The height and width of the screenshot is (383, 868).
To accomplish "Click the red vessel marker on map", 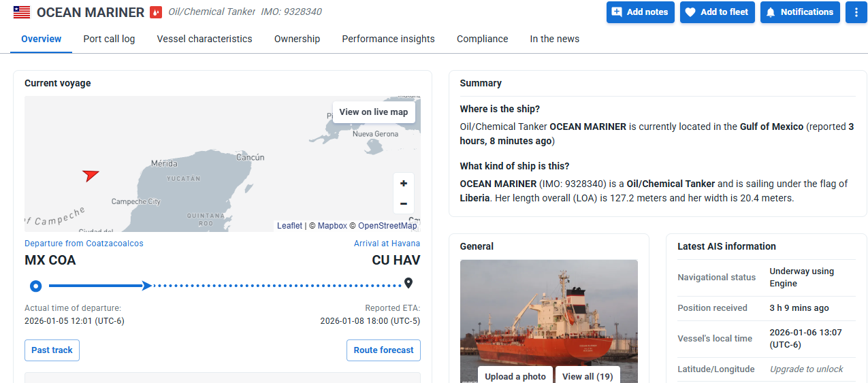I will 91,175.
